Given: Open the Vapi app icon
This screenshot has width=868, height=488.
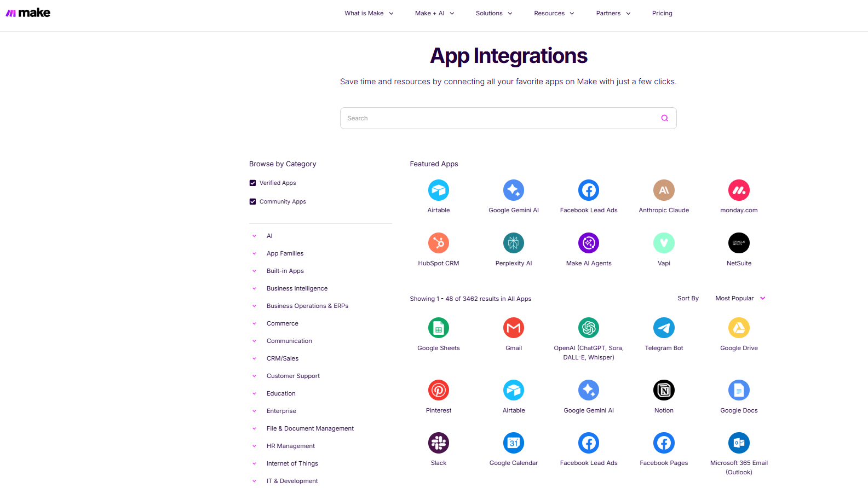Looking at the screenshot, I should (664, 243).
